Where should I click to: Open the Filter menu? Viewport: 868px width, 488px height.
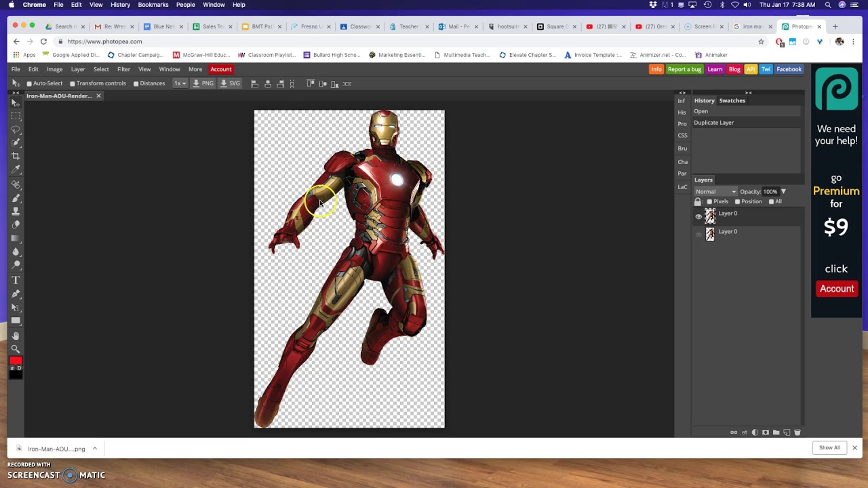[123, 69]
